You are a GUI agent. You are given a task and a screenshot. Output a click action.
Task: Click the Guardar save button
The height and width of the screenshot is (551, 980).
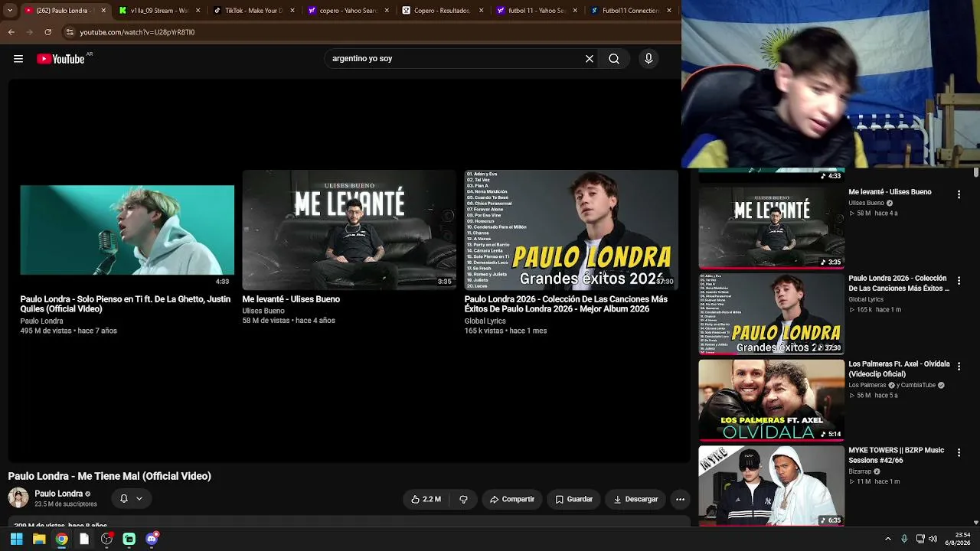(574, 499)
